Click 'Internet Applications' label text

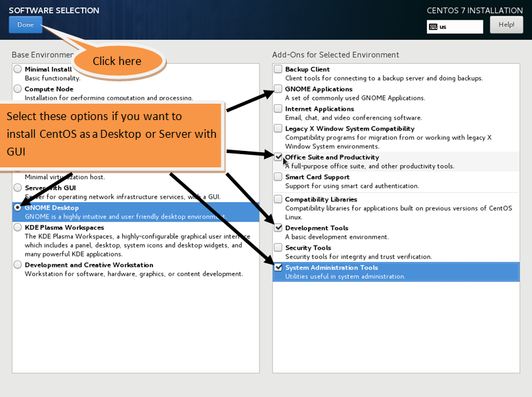click(320, 108)
